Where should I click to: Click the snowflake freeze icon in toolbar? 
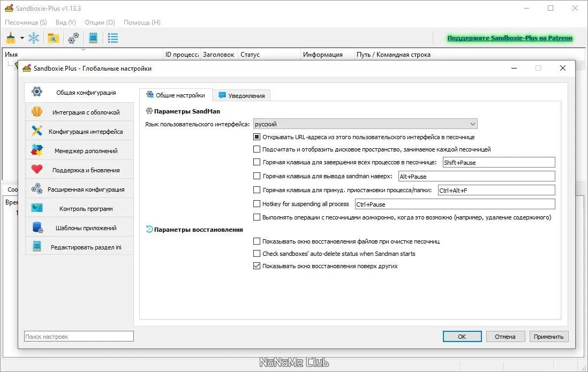34,38
